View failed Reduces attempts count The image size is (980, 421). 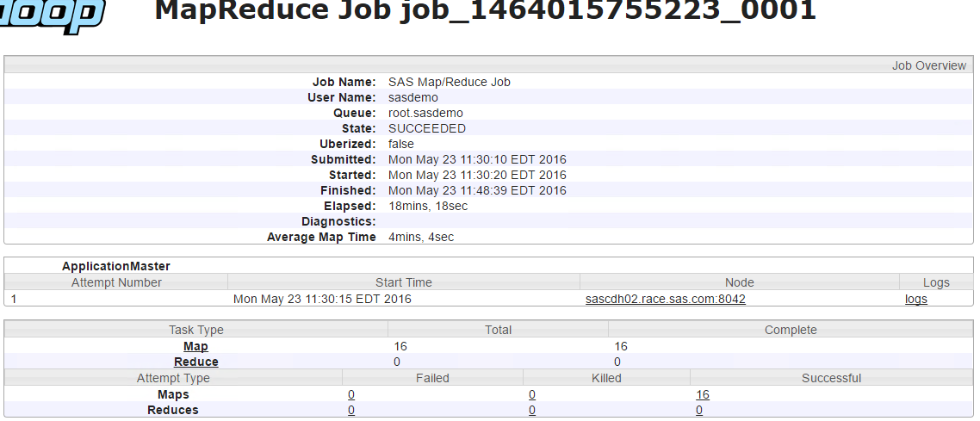click(x=351, y=410)
